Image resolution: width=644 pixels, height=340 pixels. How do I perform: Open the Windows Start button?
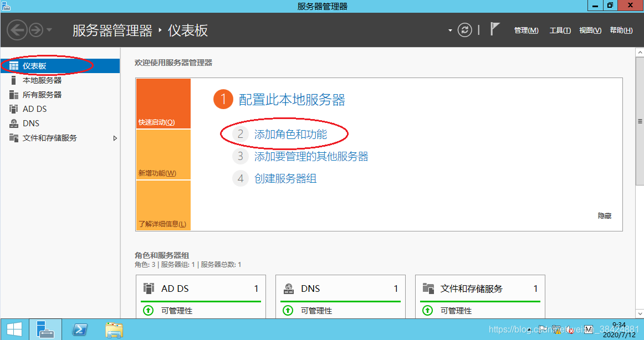click(14, 329)
